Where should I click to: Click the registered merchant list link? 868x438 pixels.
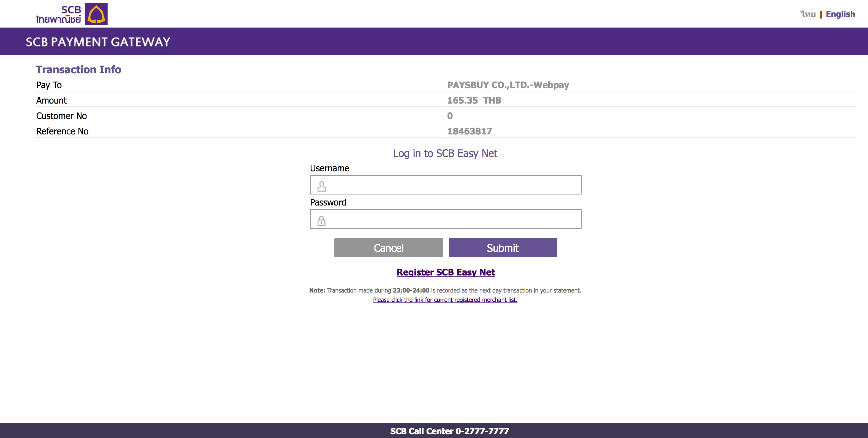pyautogui.click(x=446, y=300)
